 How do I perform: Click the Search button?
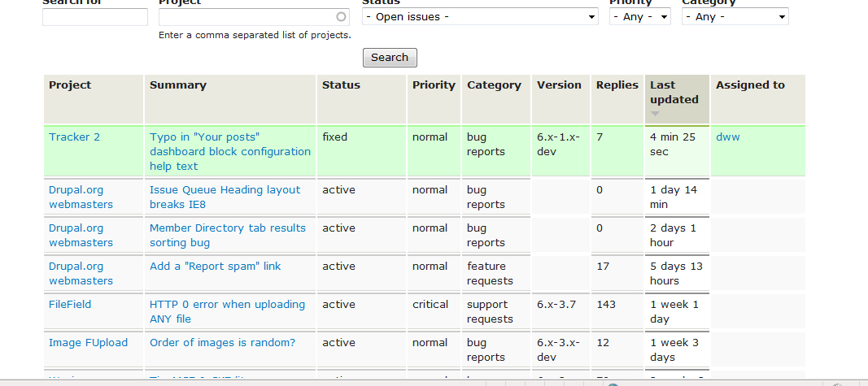pos(390,58)
